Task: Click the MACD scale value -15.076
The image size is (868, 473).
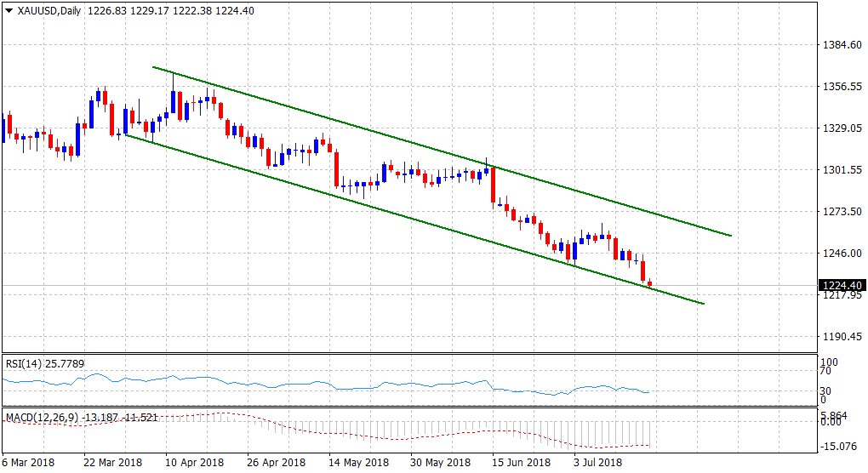Action: pos(841,446)
